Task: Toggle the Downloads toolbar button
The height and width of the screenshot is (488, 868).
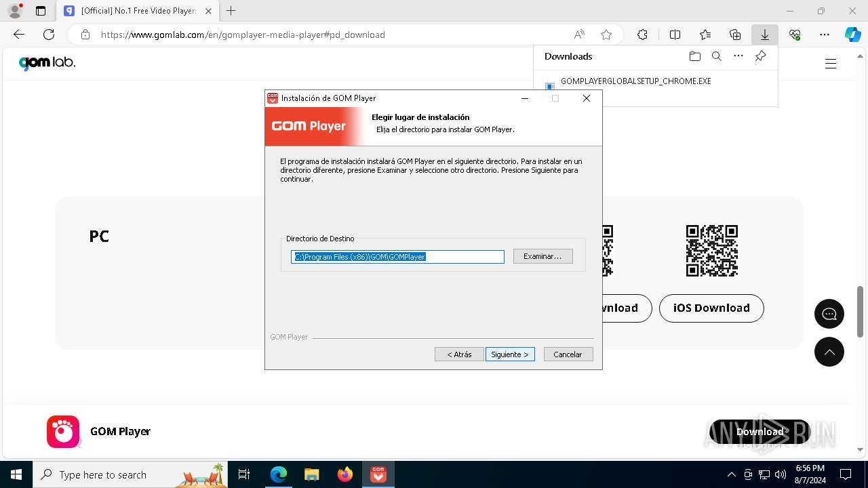Action: (764, 35)
